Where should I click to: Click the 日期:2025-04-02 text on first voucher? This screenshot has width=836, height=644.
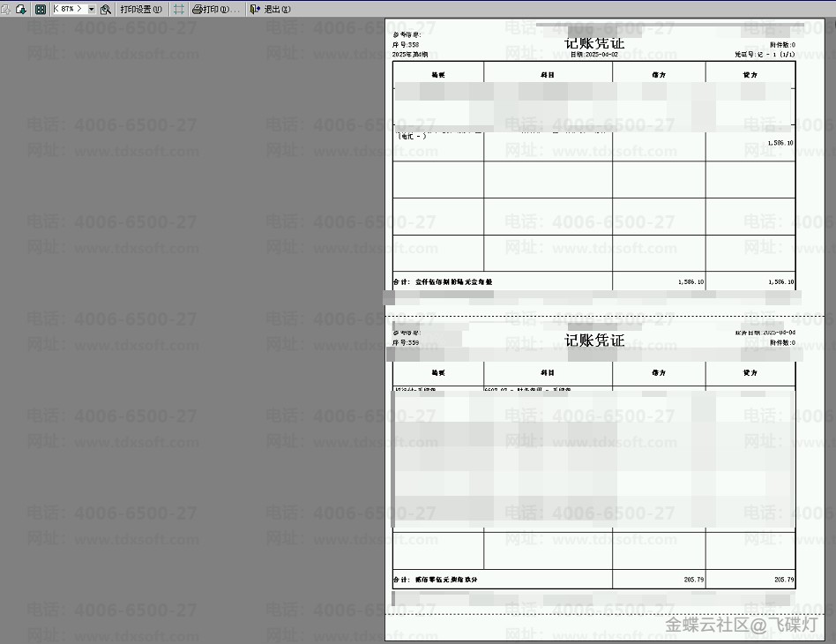coord(594,55)
